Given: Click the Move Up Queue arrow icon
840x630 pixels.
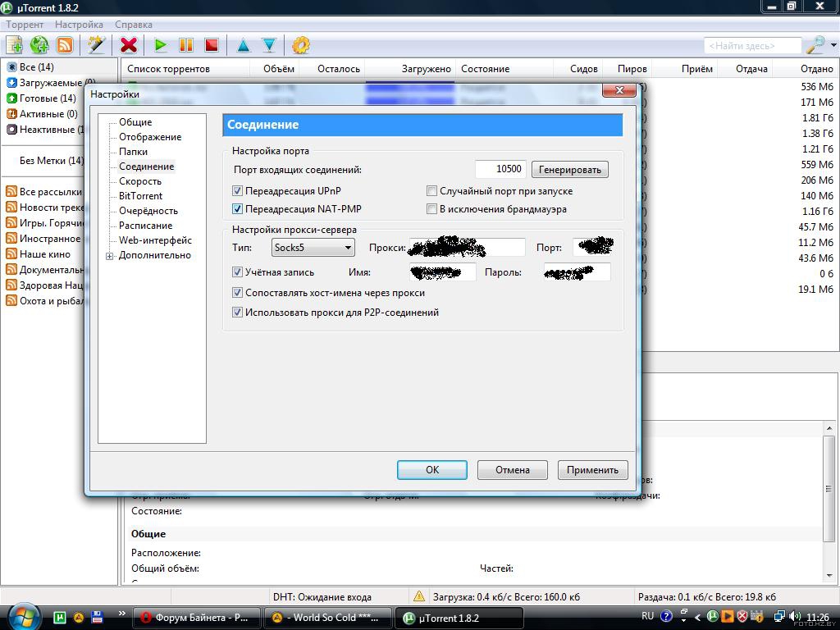Looking at the screenshot, I should (243, 46).
